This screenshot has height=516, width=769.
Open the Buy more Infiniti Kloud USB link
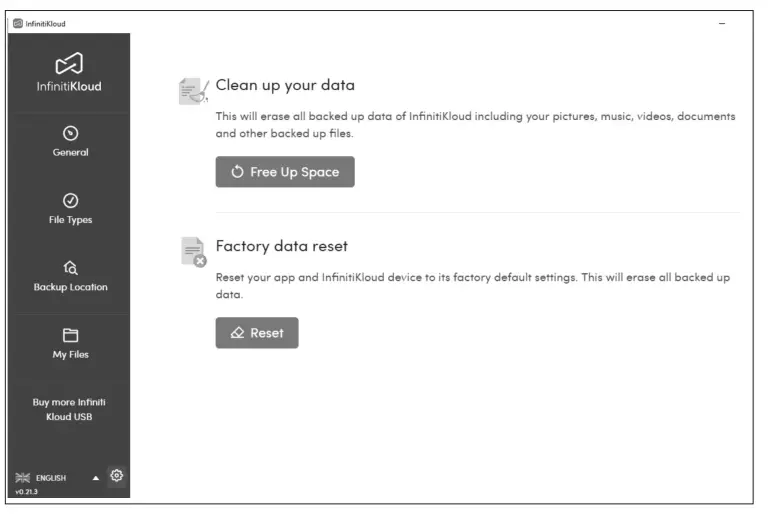pos(69,409)
